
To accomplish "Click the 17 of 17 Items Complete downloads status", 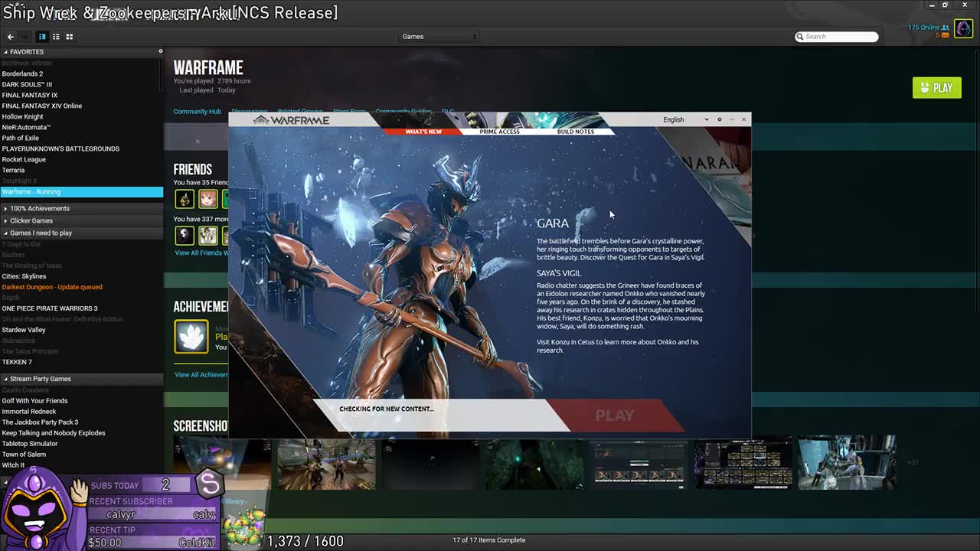I will [488, 540].
